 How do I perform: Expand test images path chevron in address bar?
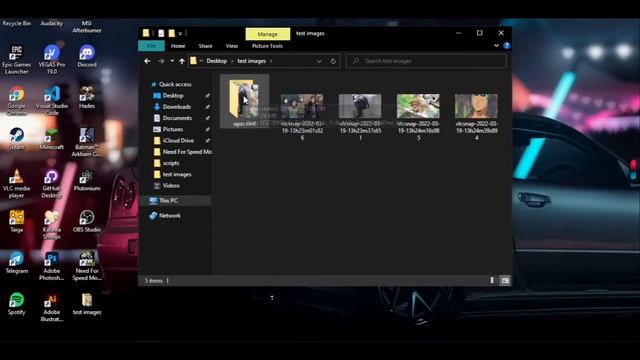point(271,61)
